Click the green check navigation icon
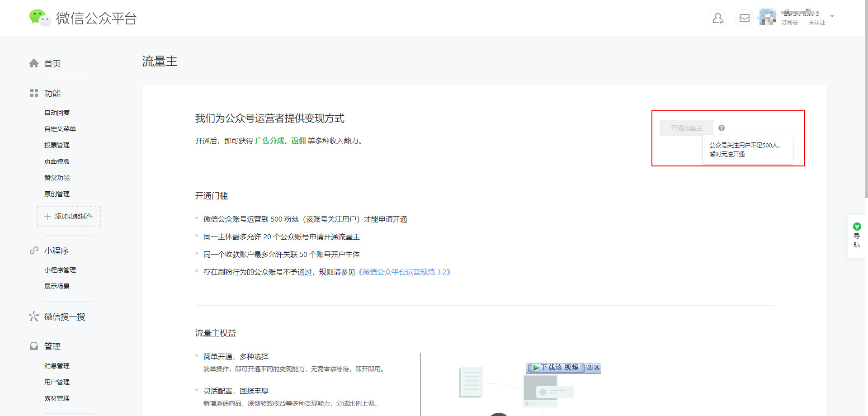Image resolution: width=868 pixels, height=416 pixels. 857,226
